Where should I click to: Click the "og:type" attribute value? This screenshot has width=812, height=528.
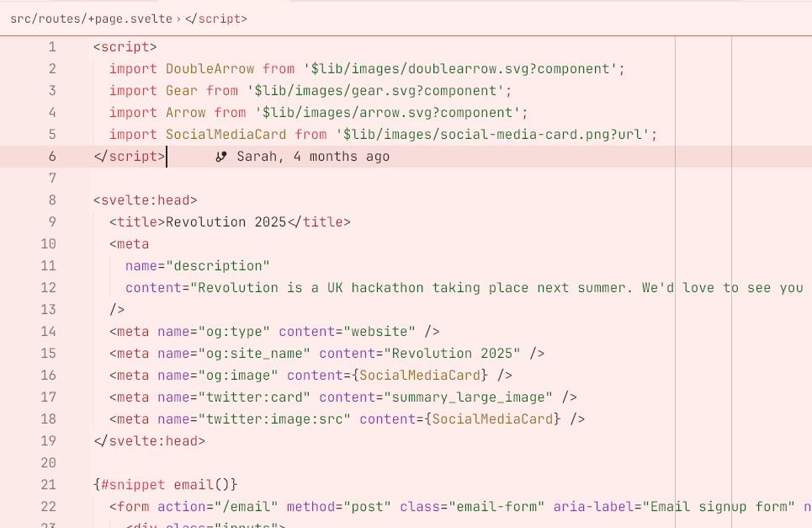(234, 332)
